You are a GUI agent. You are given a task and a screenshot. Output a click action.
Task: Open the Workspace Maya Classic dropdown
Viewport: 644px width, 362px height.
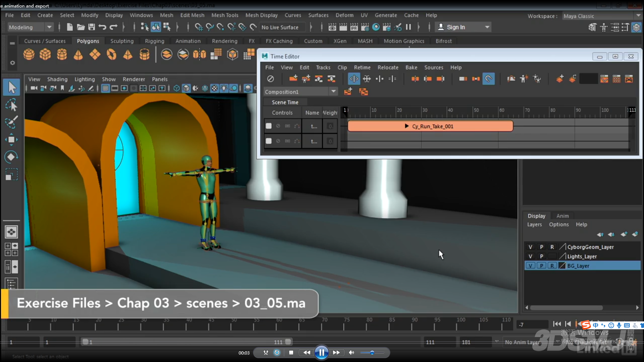coord(602,16)
